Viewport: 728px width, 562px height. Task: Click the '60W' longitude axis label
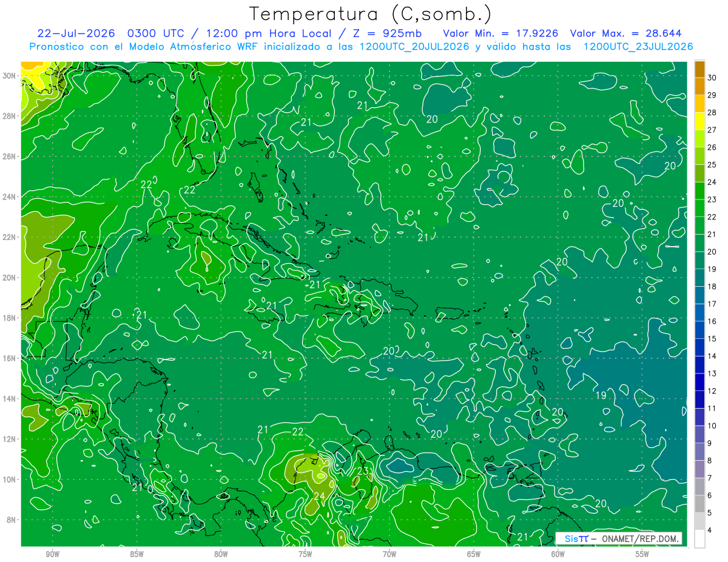point(558,554)
